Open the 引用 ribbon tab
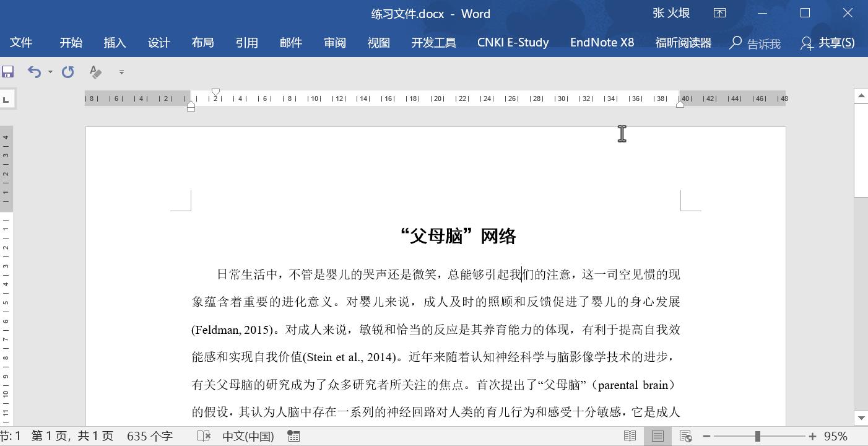Image resolution: width=868 pixels, height=446 pixels. [x=247, y=43]
